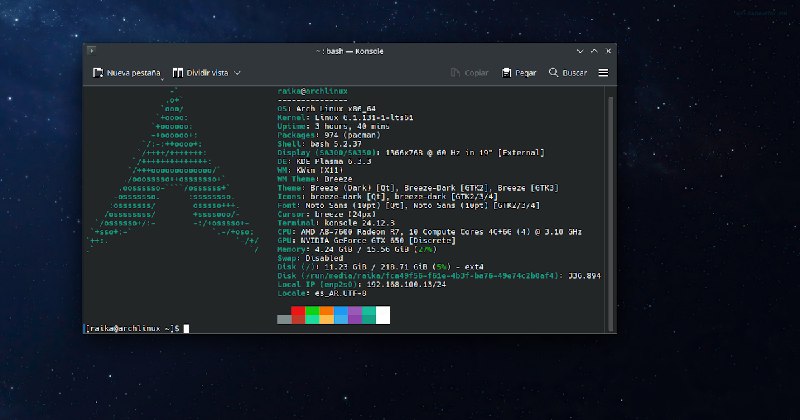Image resolution: width=800 pixels, height=420 pixels.
Task: Click the 'Cursor: breeze' line
Action: pyautogui.click(x=327, y=214)
